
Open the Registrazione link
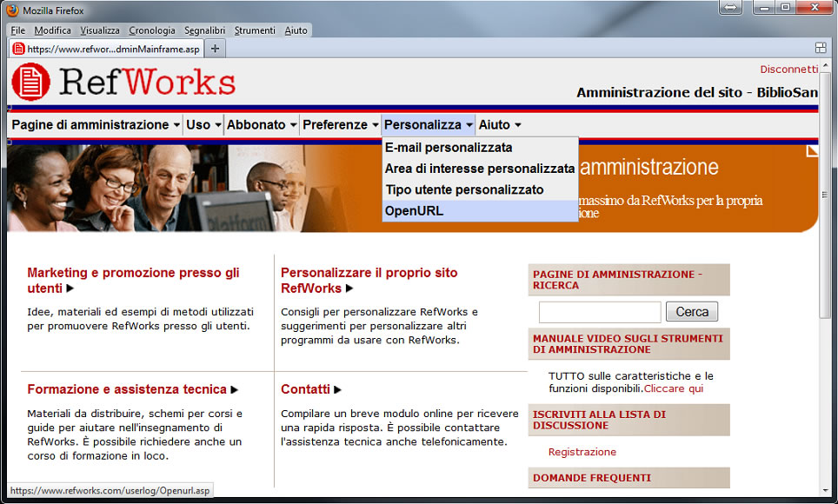coord(582,452)
